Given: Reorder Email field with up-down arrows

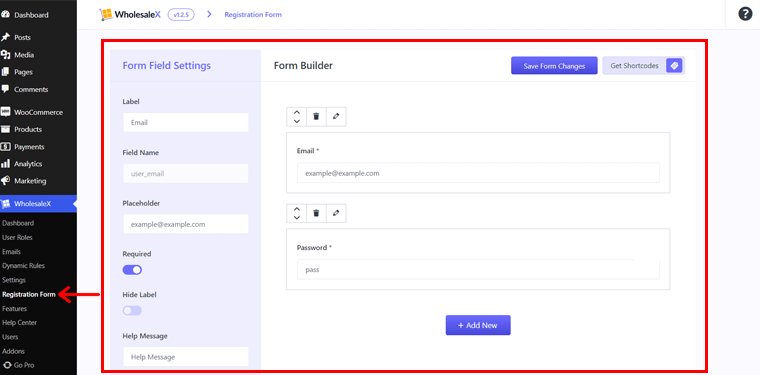Looking at the screenshot, I should tap(297, 116).
